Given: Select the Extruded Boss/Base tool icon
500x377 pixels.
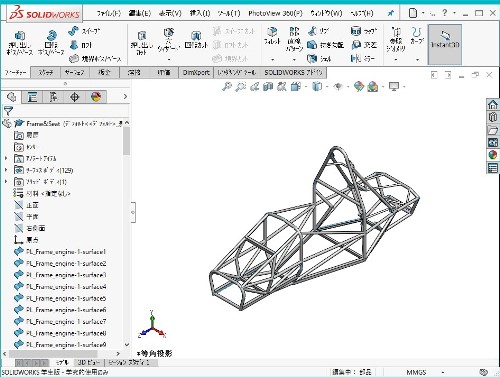Looking at the screenshot, I should coord(20,35).
